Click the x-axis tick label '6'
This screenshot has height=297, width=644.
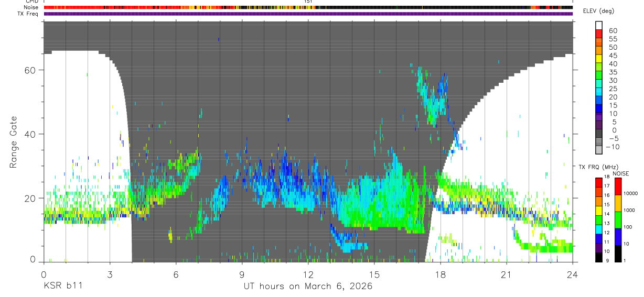coord(176,274)
